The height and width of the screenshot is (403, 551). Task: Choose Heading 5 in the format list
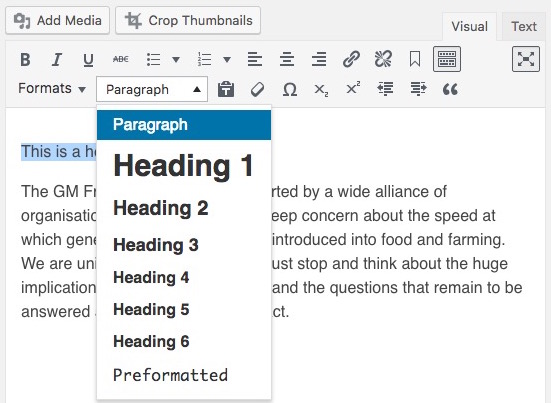pyautogui.click(x=184, y=310)
